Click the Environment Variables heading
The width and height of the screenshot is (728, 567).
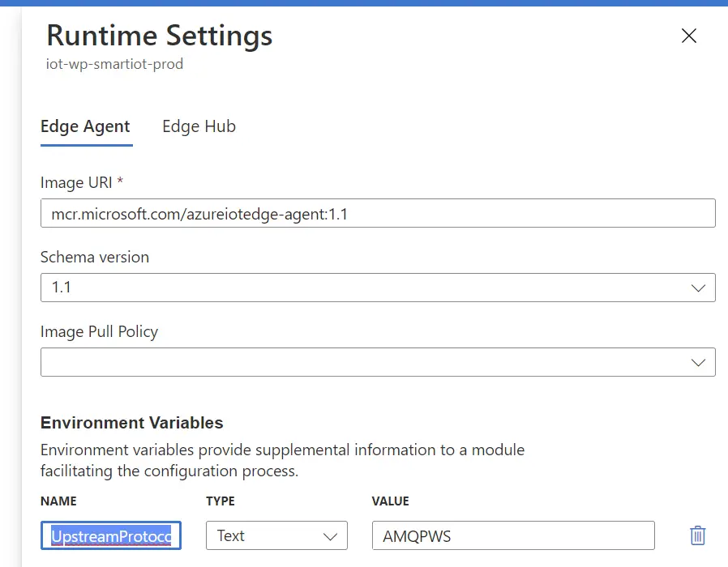pyautogui.click(x=131, y=423)
